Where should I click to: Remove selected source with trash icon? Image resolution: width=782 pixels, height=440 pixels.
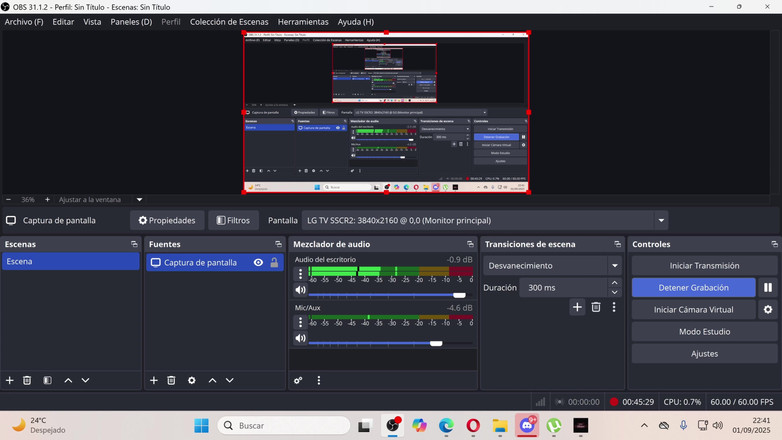coord(171,380)
